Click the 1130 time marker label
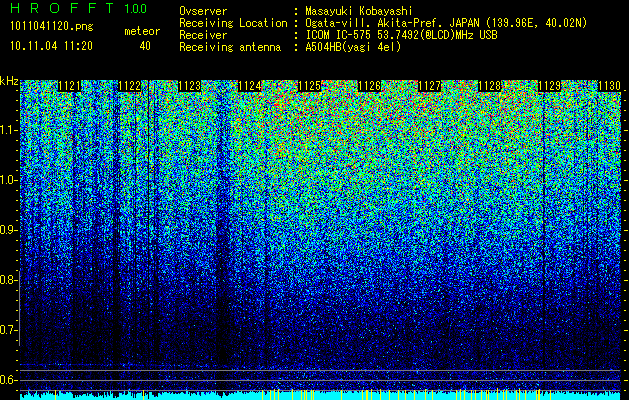 610,86
